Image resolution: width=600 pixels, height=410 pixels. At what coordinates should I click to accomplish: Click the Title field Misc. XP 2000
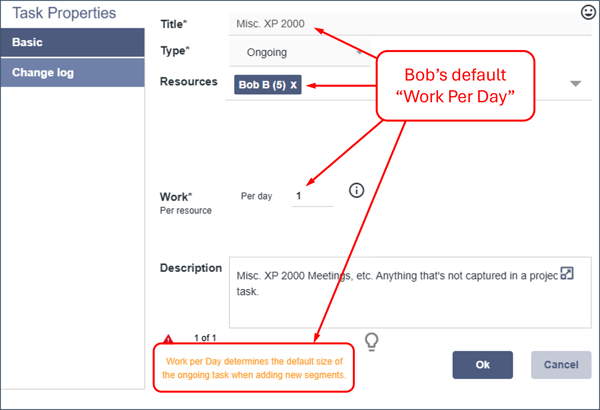coord(410,24)
